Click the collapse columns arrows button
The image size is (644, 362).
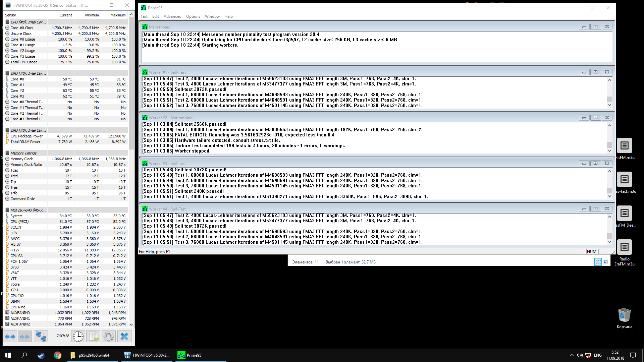point(24,336)
